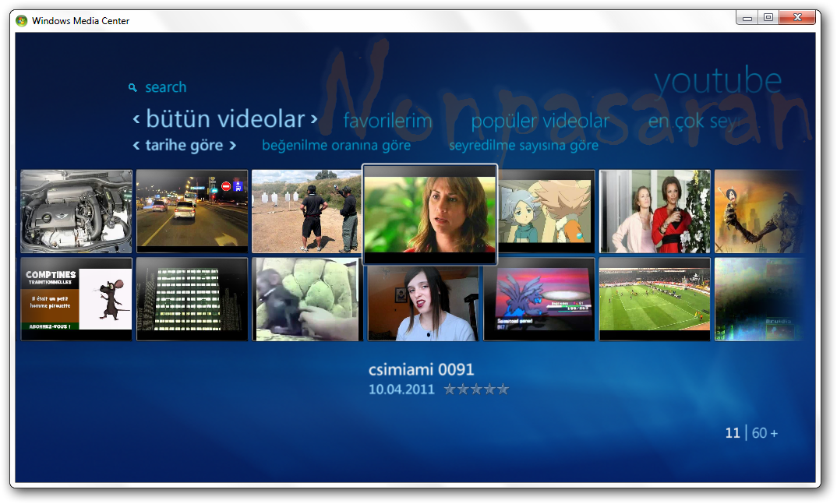This screenshot has width=837, height=504.
Task: Click right chevron beside bütün videolar
Action: click(x=314, y=118)
